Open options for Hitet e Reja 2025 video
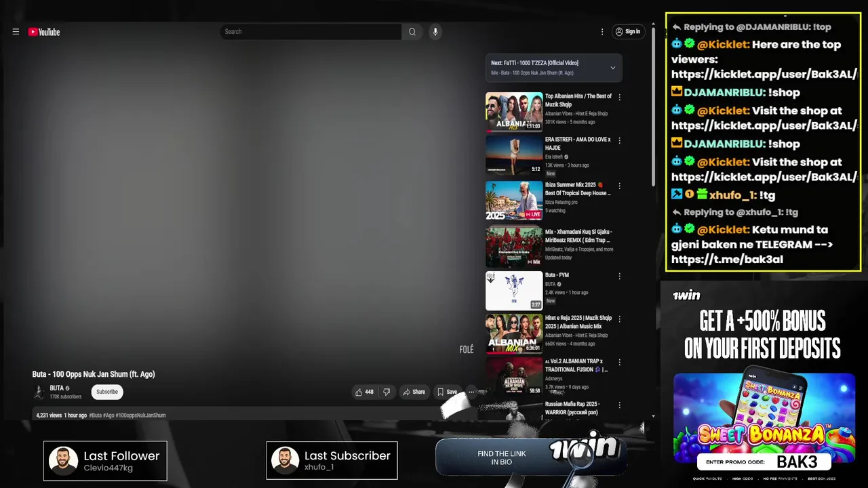 coord(619,319)
